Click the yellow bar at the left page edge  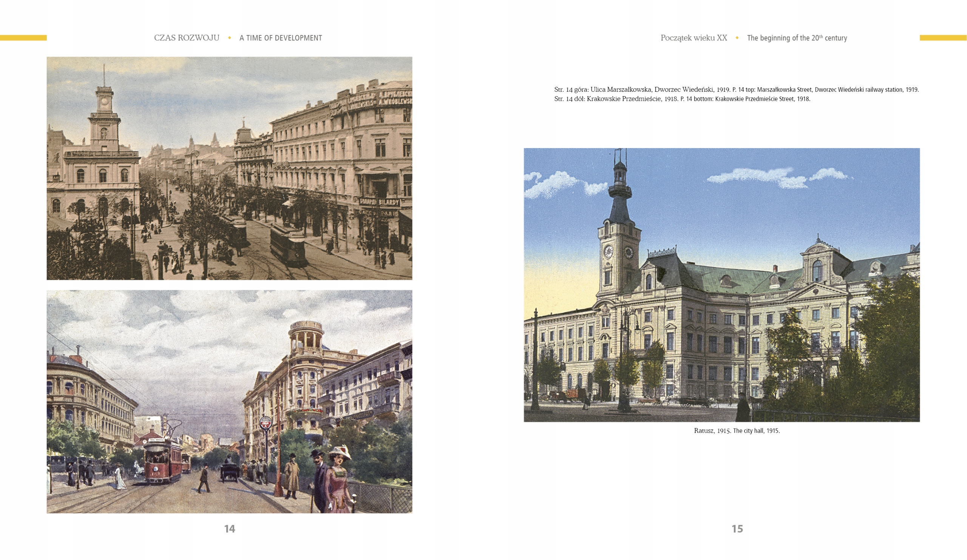click(23, 38)
